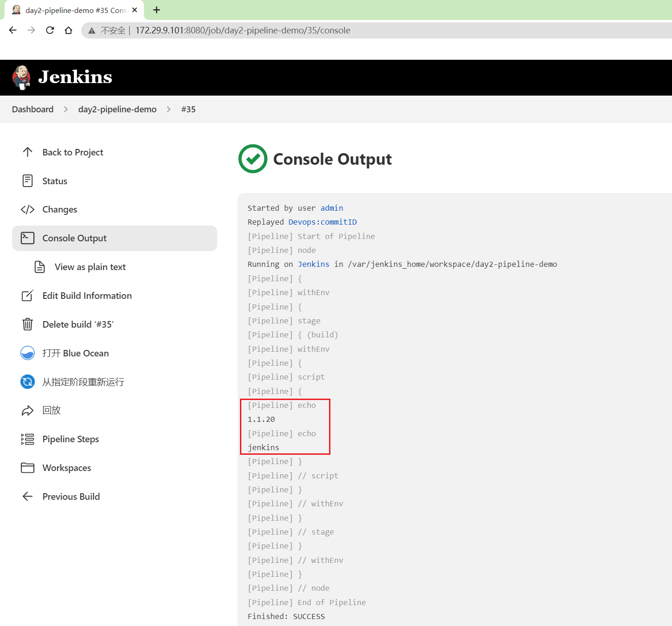Image resolution: width=672 pixels, height=626 pixels.
Task: Click the browser forward arrow
Action: 31,30
